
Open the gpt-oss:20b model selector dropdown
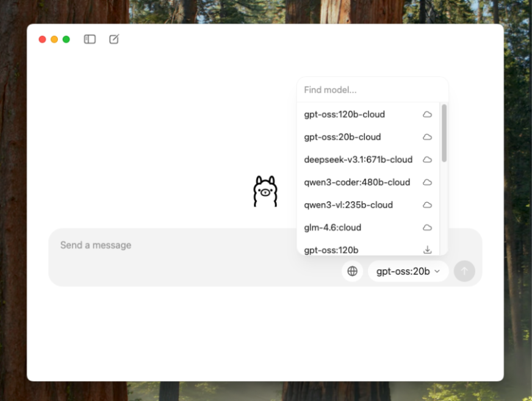[x=403, y=271]
